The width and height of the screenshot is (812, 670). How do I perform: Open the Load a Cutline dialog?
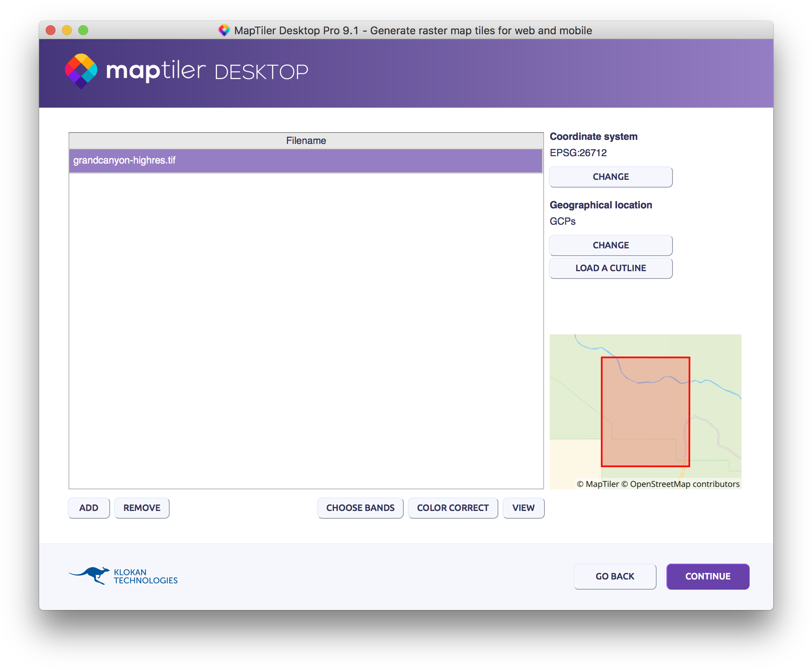pos(611,268)
